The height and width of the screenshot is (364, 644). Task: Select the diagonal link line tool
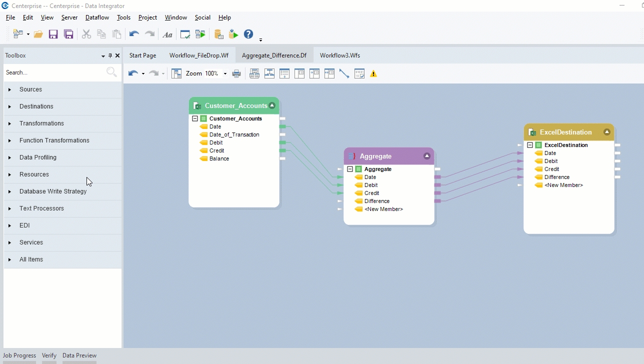tap(344, 74)
